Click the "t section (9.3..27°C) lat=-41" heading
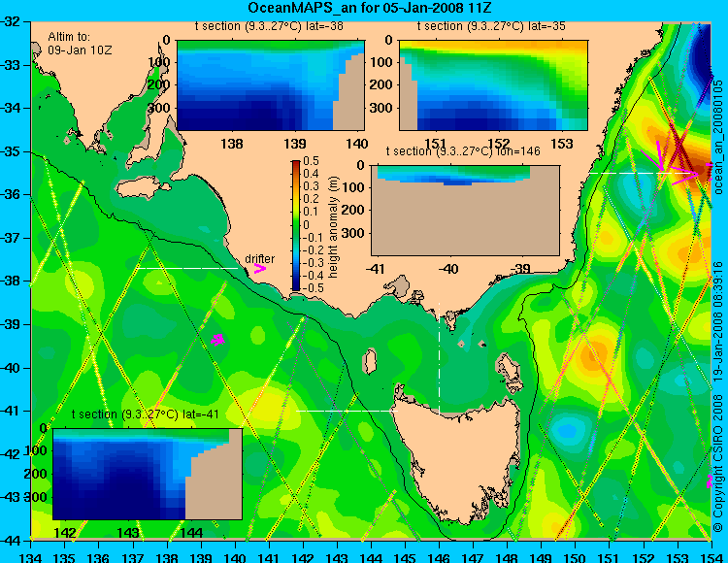Screen dimensions: 728x563 (x=145, y=414)
